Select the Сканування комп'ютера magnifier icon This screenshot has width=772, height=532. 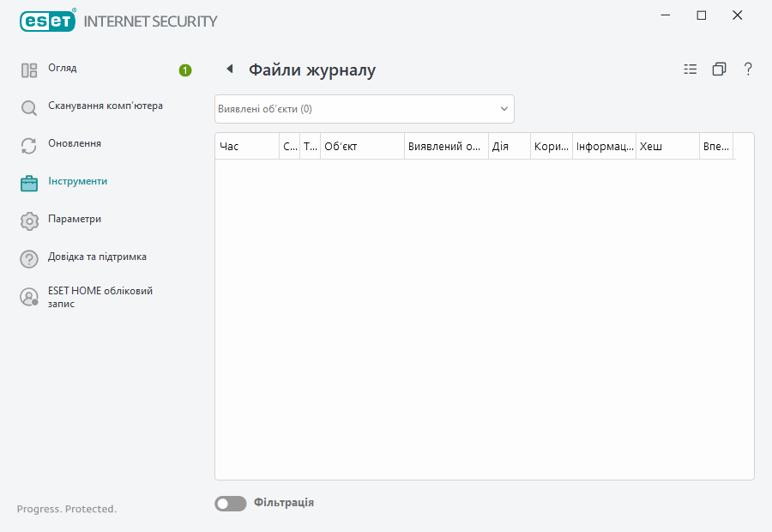[x=28, y=107]
